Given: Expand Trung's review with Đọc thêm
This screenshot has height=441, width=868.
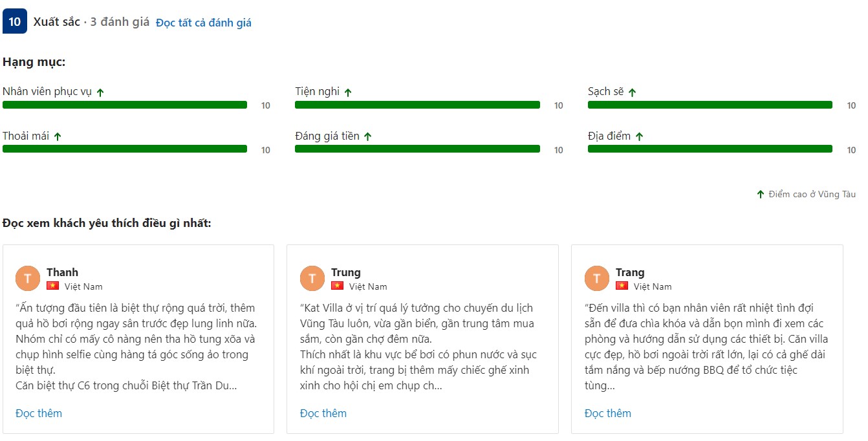Looking at the screenshot, I should [323, 413].
